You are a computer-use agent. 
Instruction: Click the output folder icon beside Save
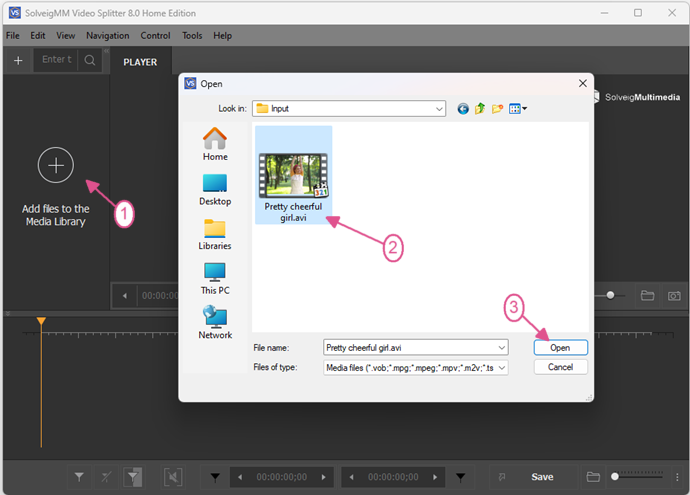pos(593,477)
